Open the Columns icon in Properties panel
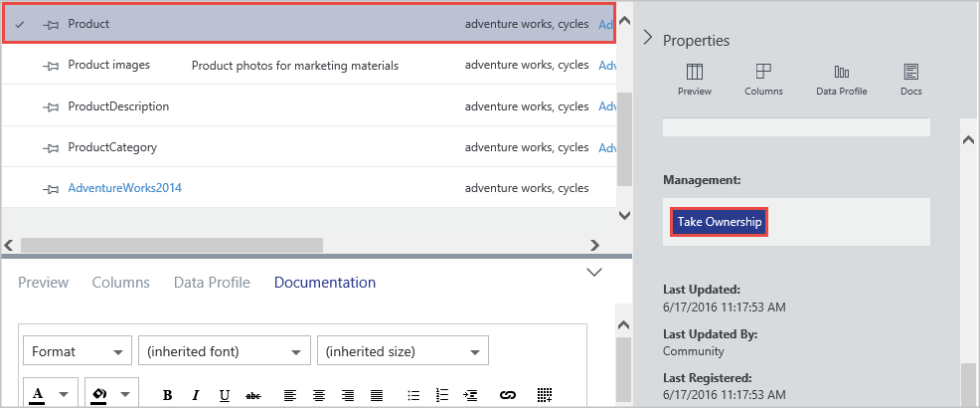Image resolution: width=980 pixels, height=408 pixels. click(x=763, y=80)
